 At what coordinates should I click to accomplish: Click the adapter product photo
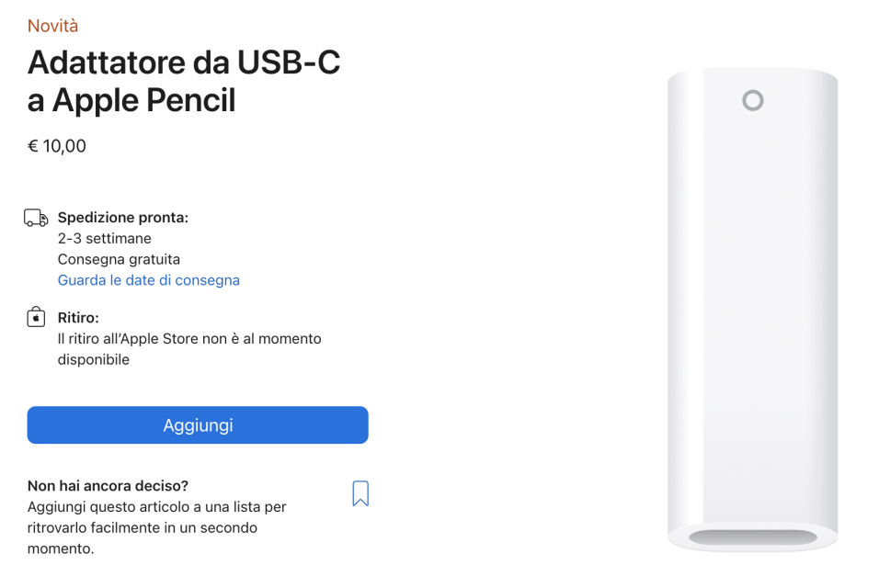coord(752,312)
